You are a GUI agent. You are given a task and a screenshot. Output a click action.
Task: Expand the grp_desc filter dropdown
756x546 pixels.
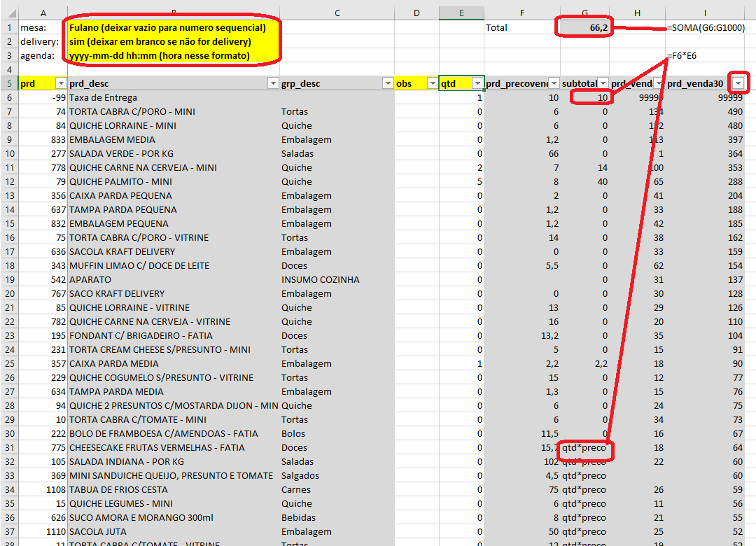(388, 83)
